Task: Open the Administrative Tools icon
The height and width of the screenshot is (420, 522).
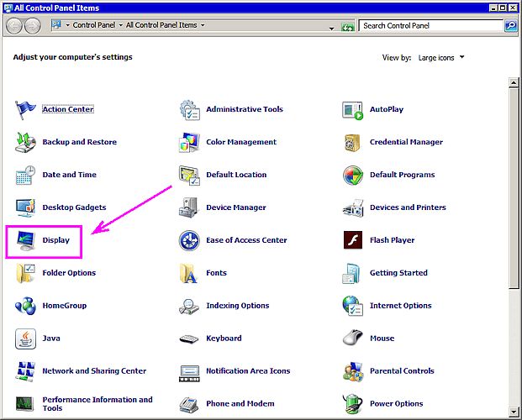Action: click(x=189, y=110)
